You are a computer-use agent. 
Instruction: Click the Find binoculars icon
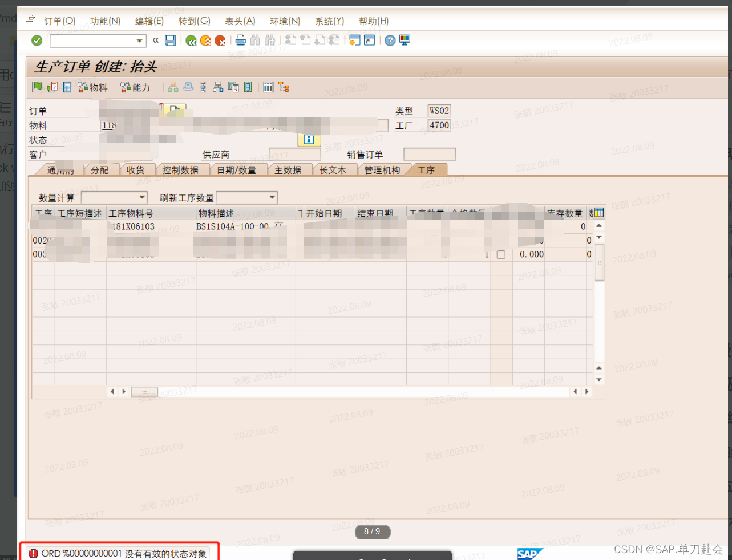pos(255,40)
